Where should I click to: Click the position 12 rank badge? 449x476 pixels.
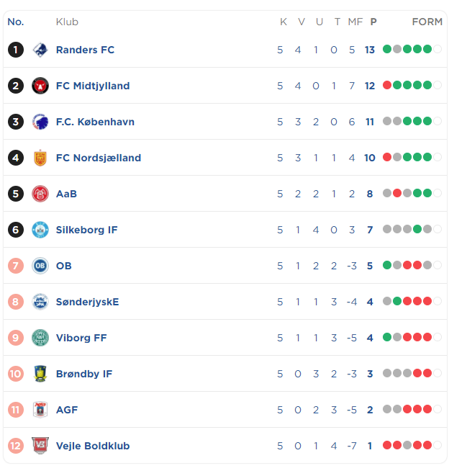(16, 446)
